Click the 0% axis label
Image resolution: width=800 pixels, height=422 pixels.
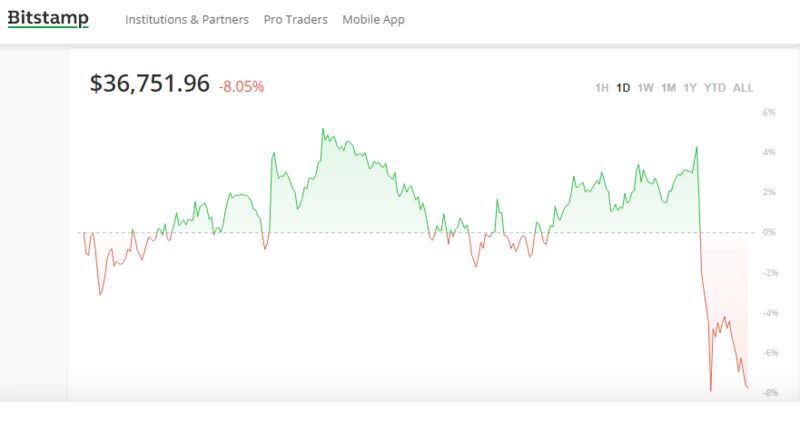click(769, 232)
